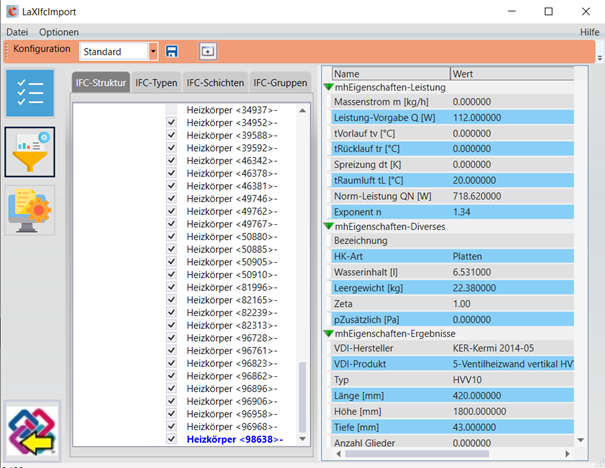Click the IFC import yellow arrow icon
This screenshot has width=605, height=468.
coord(32,431)
